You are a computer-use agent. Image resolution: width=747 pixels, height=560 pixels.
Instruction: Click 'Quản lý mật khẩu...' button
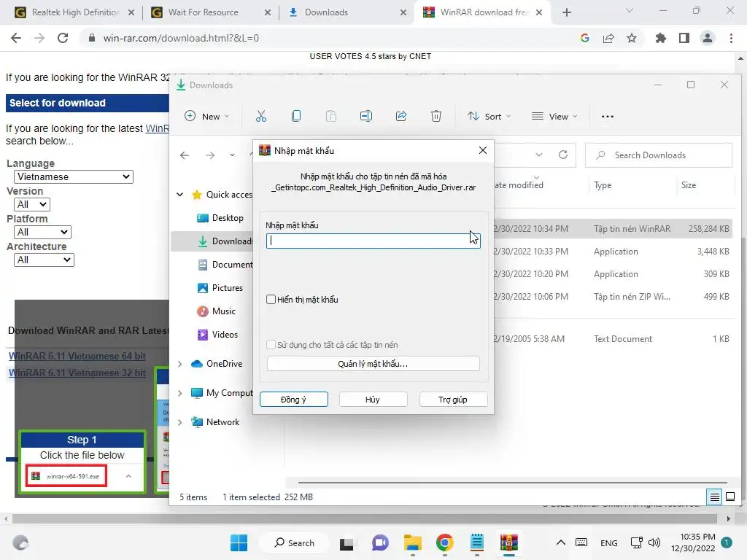(x=373, y=364)
